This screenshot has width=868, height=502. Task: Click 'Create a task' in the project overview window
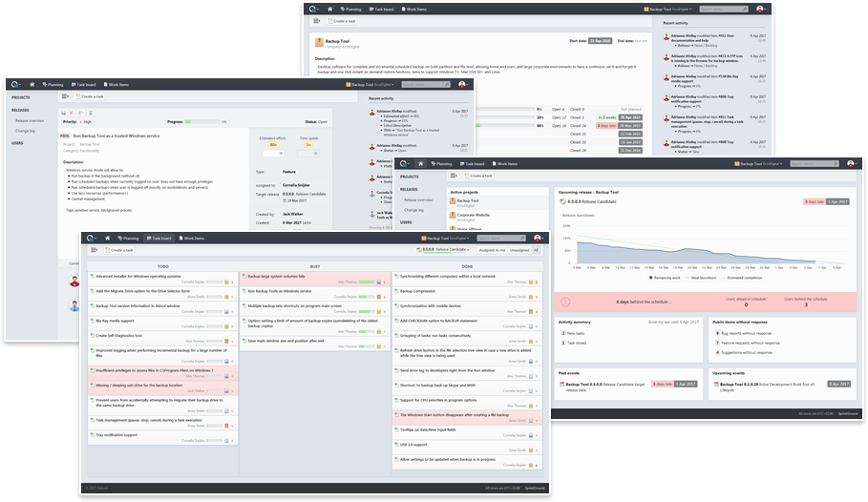342,21
